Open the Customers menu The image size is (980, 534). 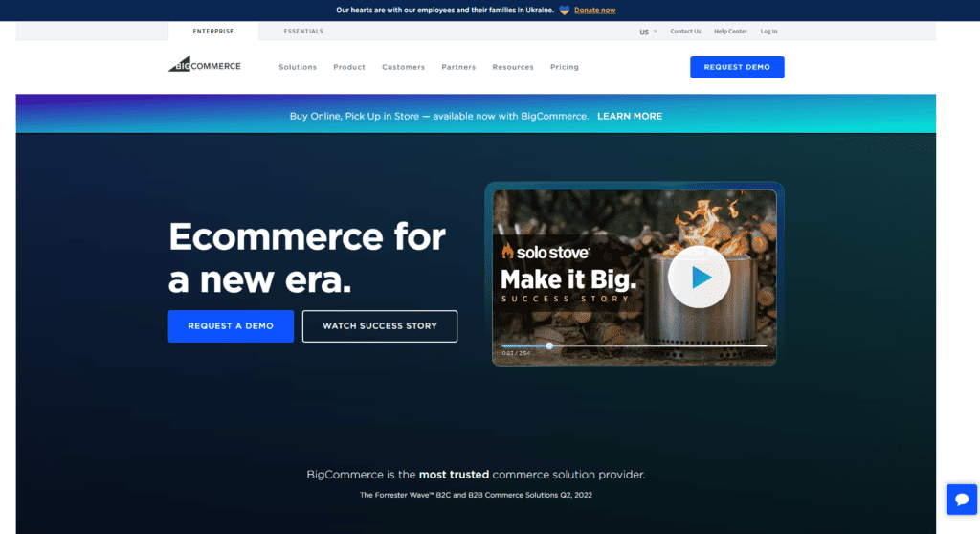click(x=403, y=67)
